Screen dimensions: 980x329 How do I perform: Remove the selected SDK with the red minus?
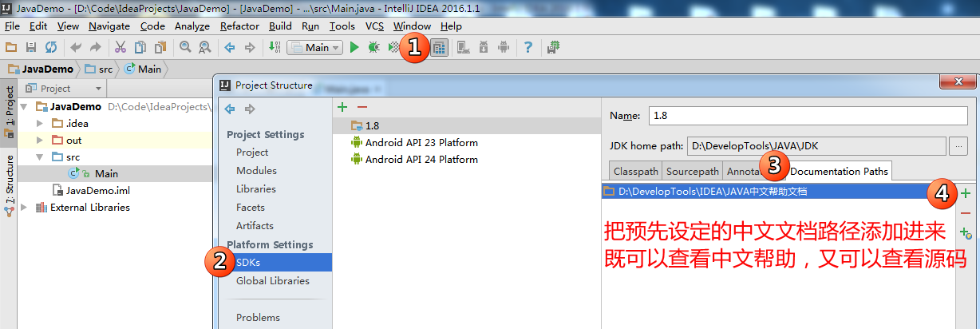point(362,106)
